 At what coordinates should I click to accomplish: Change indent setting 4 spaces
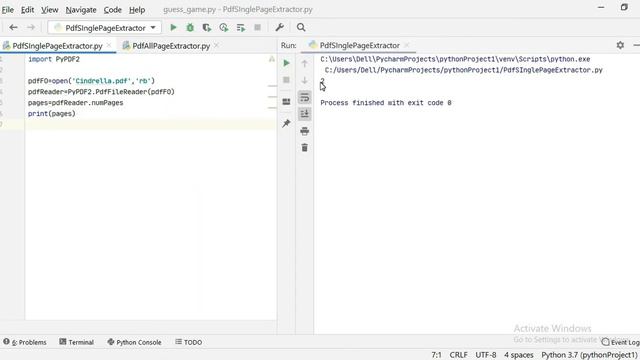[x=518, y=355]
